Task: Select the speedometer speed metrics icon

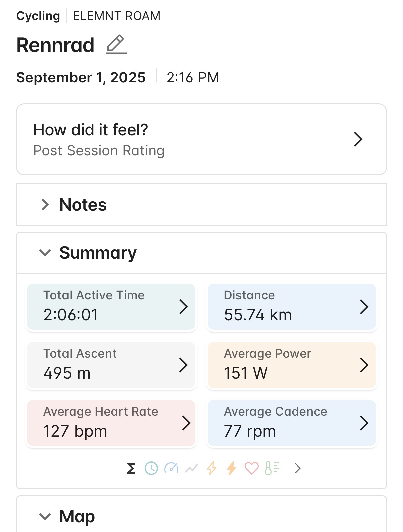Action: [171, 468]
